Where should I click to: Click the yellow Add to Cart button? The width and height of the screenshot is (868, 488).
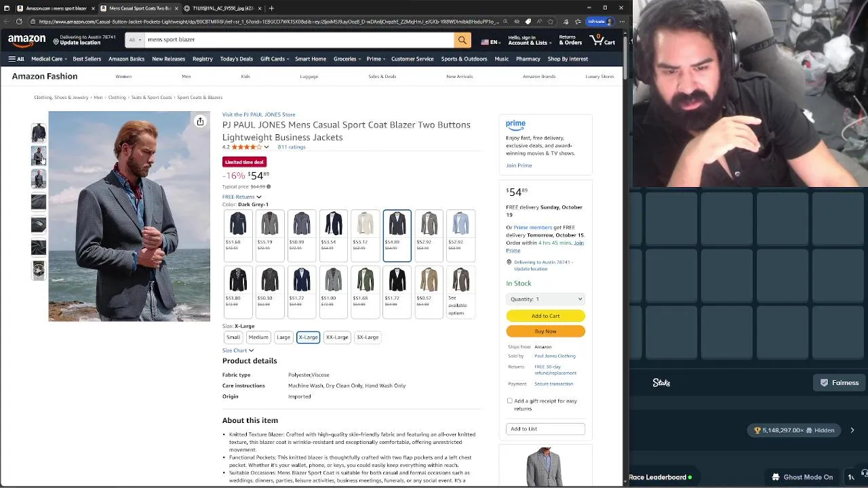click(x=545, y=316)
